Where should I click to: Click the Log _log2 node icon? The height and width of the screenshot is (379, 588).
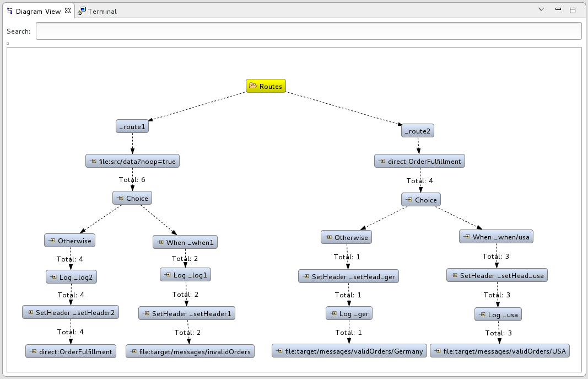click(x=53, y=277)
